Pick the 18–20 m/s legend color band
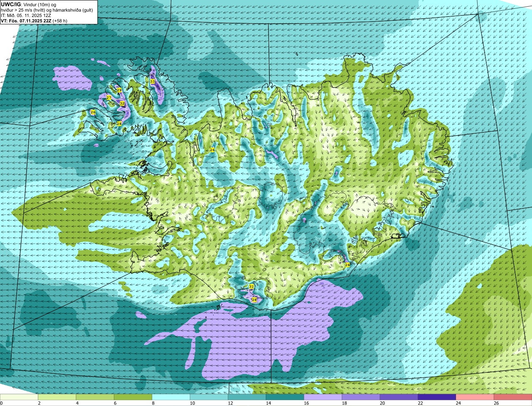 361,397
